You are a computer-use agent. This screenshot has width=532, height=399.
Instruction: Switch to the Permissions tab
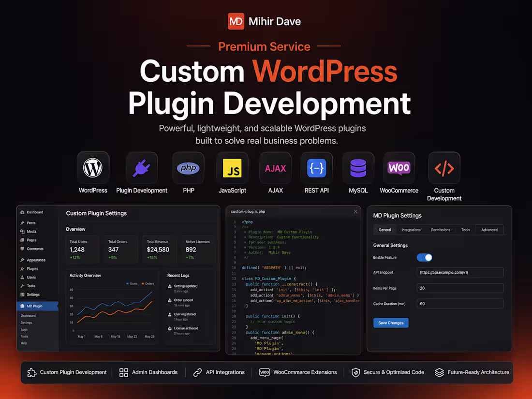tap(441, 230)
